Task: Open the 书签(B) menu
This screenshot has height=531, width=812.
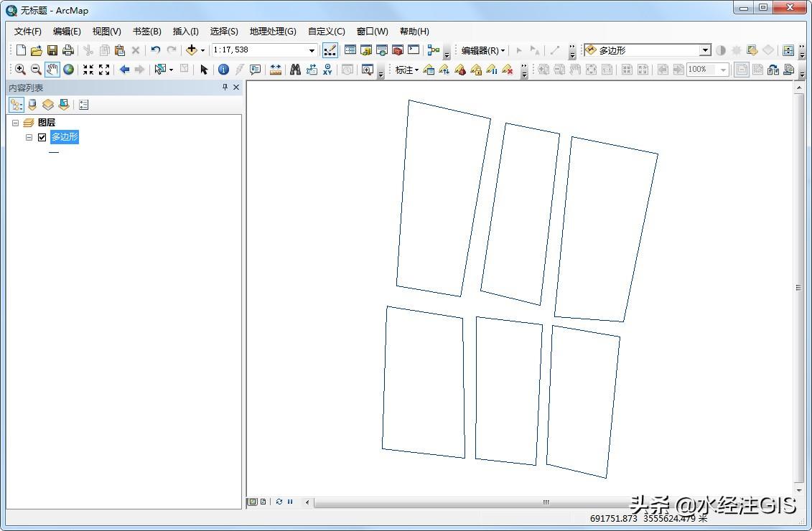Action: [147, 31]
